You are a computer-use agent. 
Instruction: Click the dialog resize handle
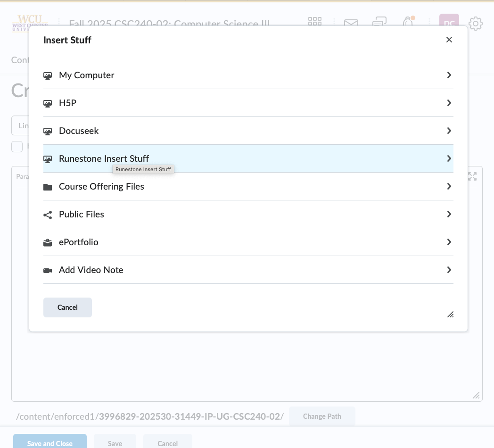tap(451, 314)
